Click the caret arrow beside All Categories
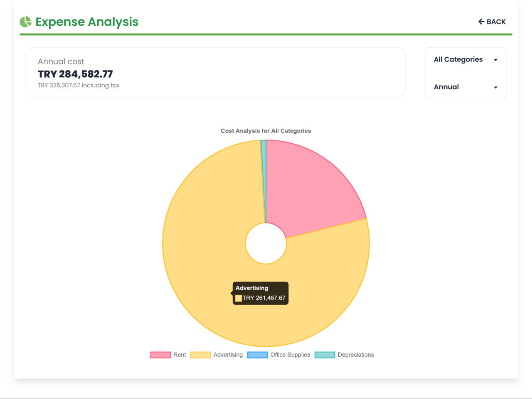Image resolution: width=532 pixels, height=399 pixels. 495,60
